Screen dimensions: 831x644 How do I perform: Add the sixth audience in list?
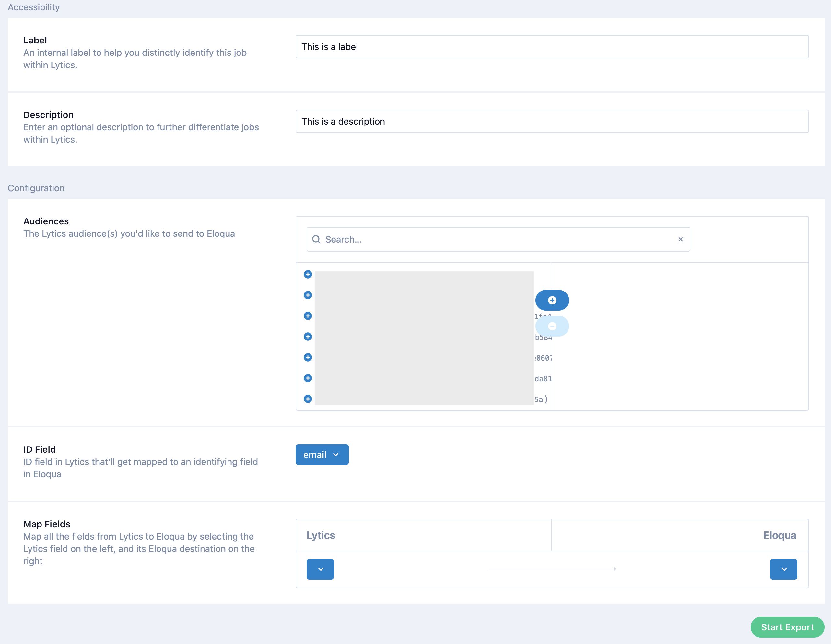click(x=308, y=378)
